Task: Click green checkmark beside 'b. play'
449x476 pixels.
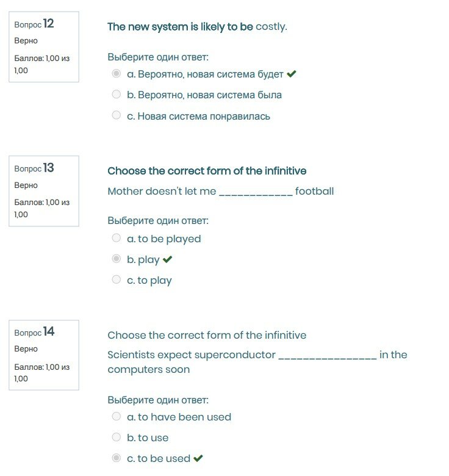Action: 168,259
